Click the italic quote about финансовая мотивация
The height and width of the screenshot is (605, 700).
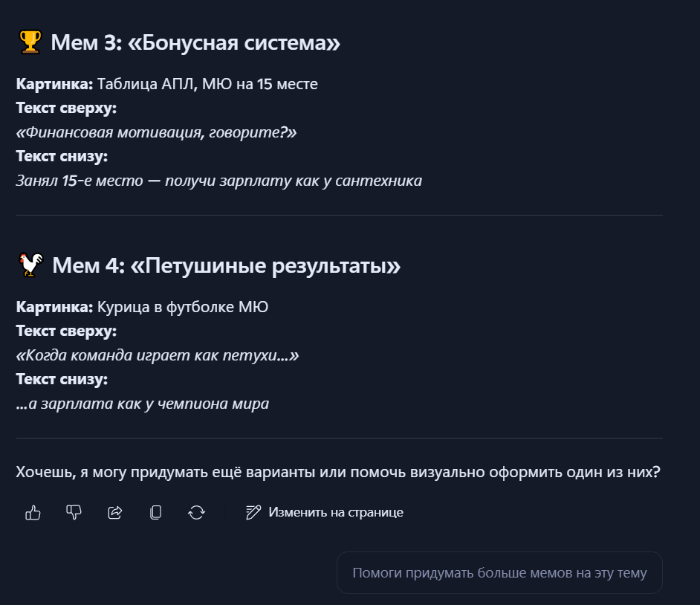pos(157,132)
